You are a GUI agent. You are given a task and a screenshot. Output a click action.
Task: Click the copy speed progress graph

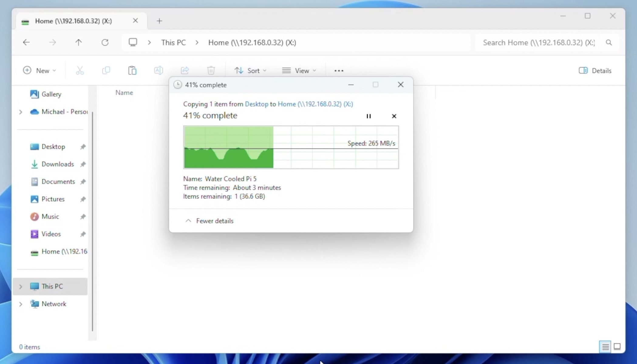pos(291,147)
